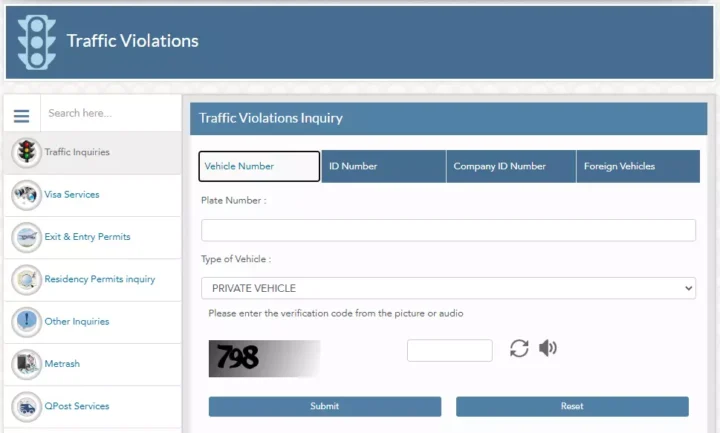Click the Traffic Violations header title

(x=133, y=41)
